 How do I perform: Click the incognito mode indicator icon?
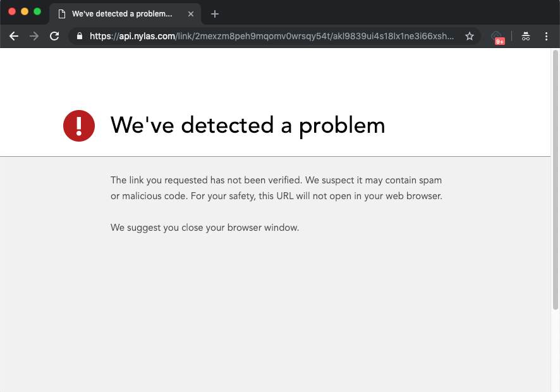[x=526, y=36]
